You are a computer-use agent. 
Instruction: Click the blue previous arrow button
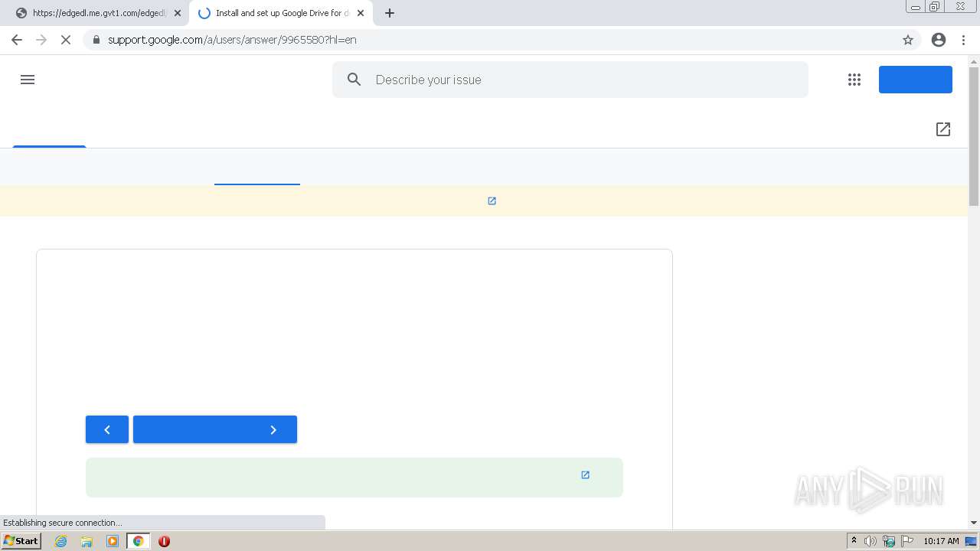click(107, 429)
